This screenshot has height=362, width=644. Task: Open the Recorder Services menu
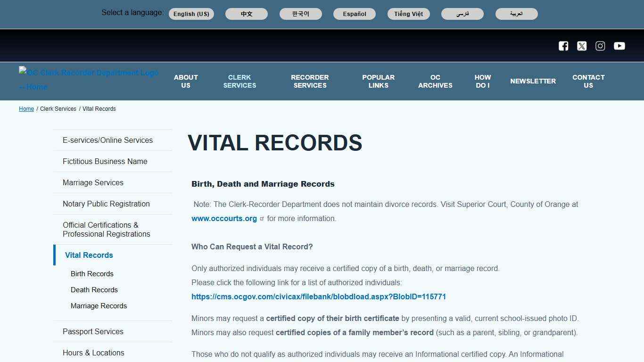pos(310,81)
